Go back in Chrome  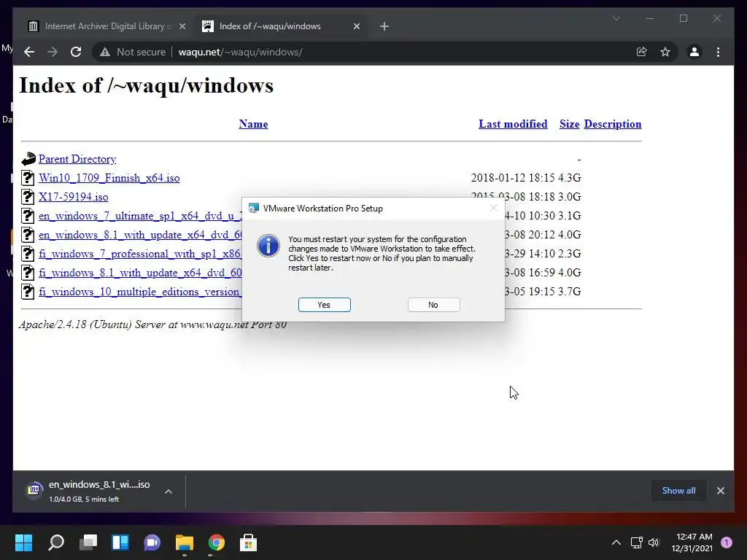[x=29, y=52]
